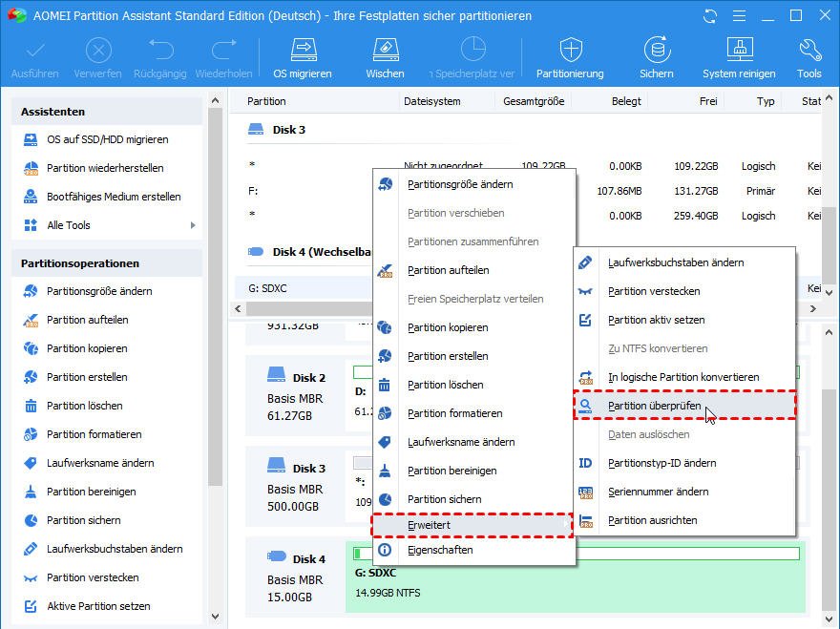Select Partition ausrichten in the submenu
Image resolution: width=840 pixels, height=629 pixels.
(684, 520)
